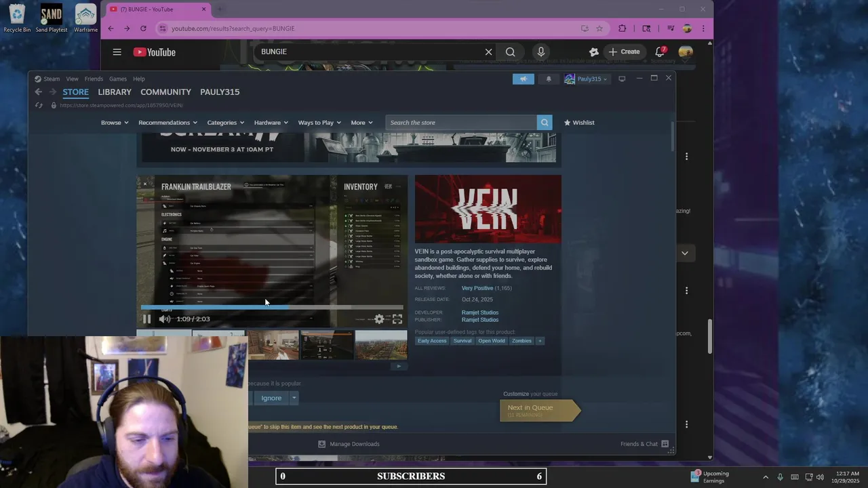Screen dimensions: 868x488
Task: Start YouTube voice search microphone
Action: pos(540,52)
